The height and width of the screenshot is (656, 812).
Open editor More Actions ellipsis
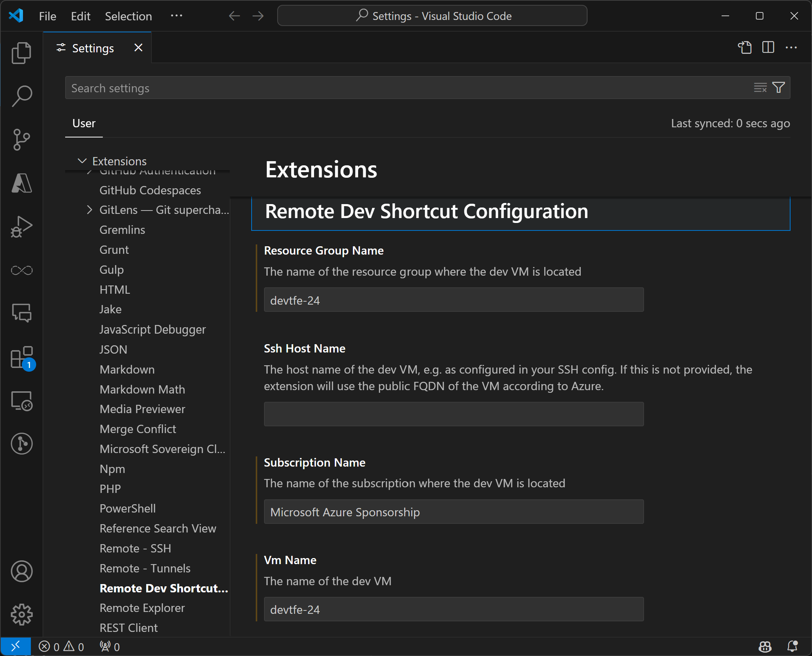coord(791,47)
